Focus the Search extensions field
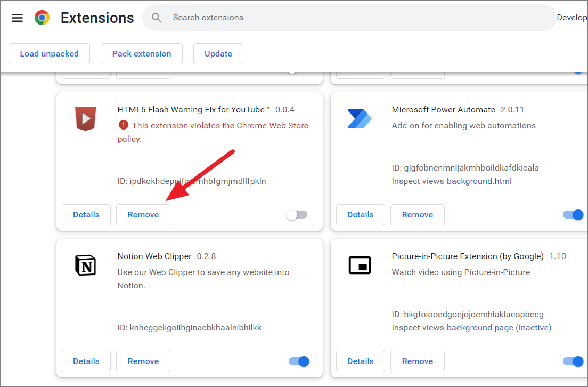This screenshot has width=588, height=387. point(349,18)
